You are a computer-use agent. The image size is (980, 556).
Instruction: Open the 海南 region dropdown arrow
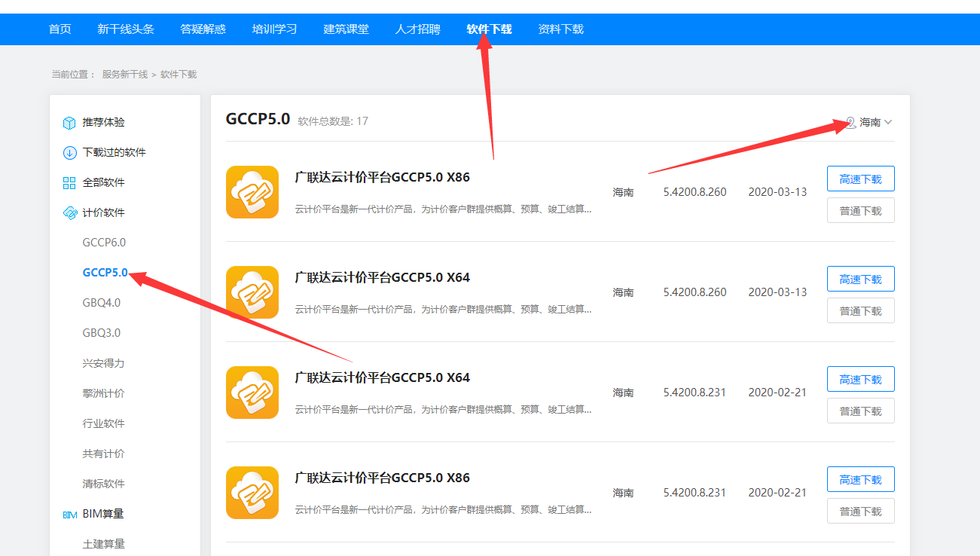coord(888,122)
